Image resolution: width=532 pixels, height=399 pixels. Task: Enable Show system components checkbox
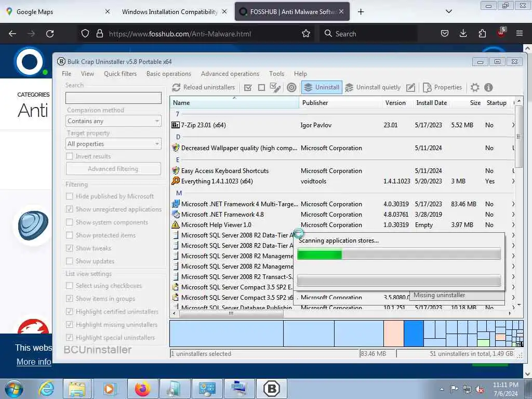point(70,222)
